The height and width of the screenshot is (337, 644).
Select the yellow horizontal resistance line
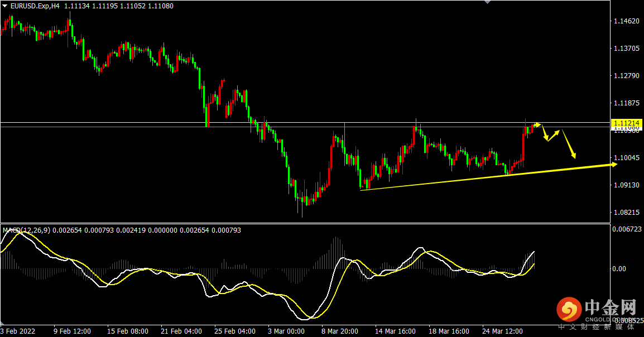(x=305, y=122)
